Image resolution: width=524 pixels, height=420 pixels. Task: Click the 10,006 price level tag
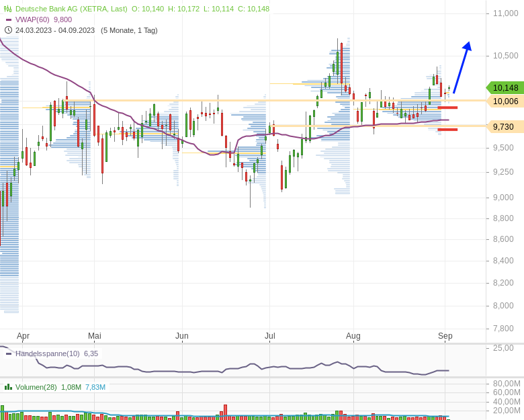(x=505, y=101)
